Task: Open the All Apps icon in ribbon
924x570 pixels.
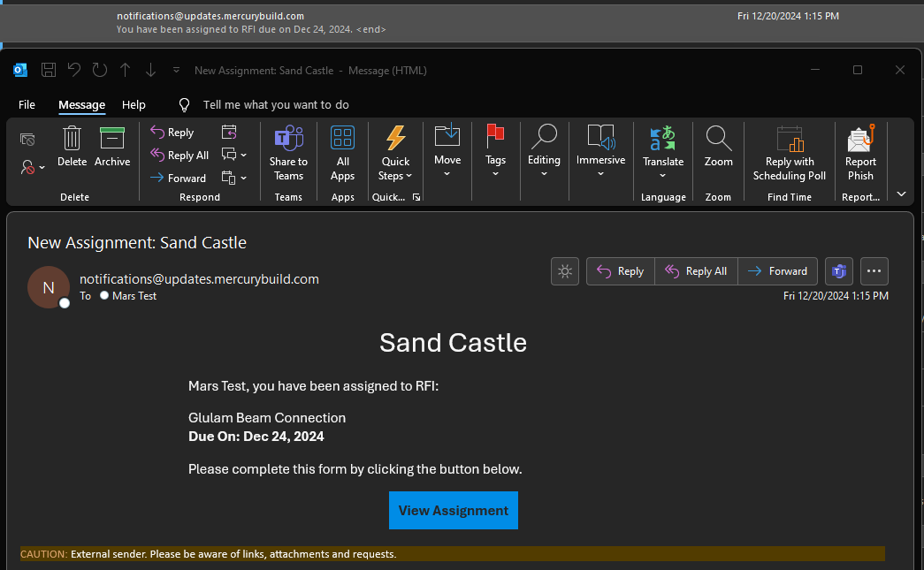Action: (x=342, y=139)
